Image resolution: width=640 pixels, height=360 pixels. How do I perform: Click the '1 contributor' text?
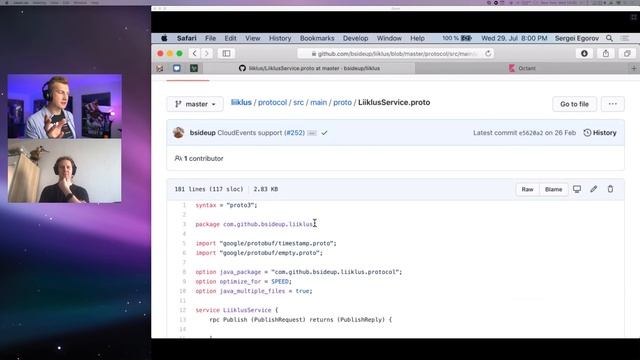[203, 158]
